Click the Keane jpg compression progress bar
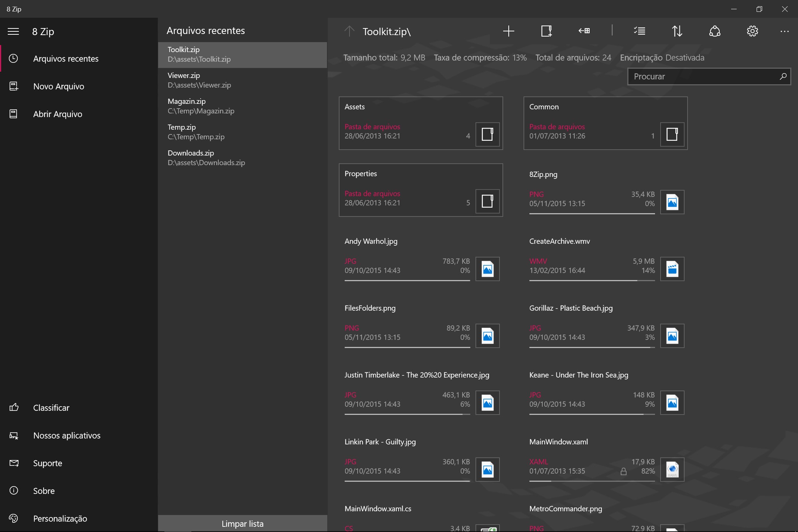This screenshot has width=798, height=532. point(592,414)
